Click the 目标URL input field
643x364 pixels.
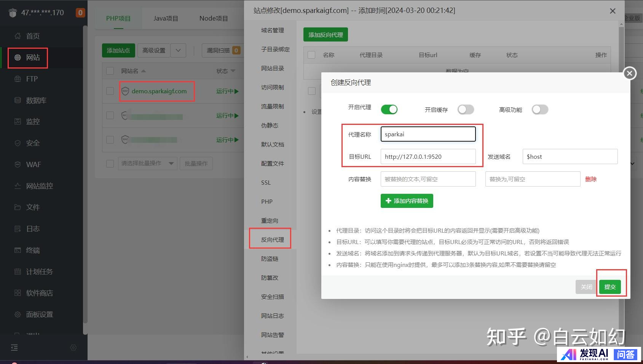pyautogui.click(x=428, y=156)
